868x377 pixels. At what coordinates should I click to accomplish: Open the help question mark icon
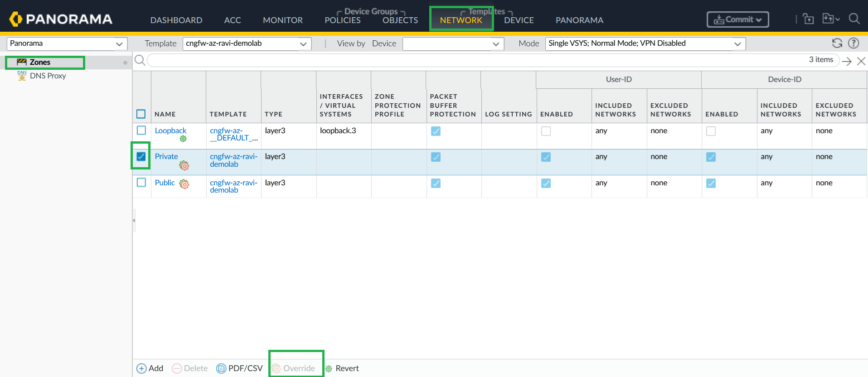[853, 43]
